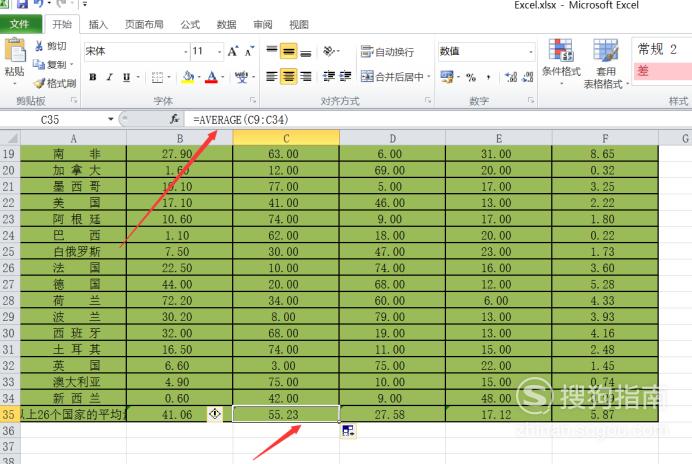Screen dimensions: 692x464
Task: Click the Name Box showing C35
Action: [52, 119]
